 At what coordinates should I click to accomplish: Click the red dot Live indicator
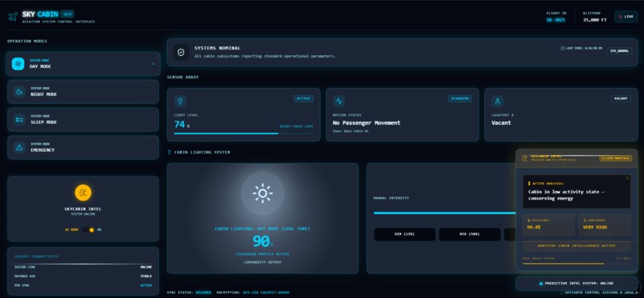click(620, 17)
